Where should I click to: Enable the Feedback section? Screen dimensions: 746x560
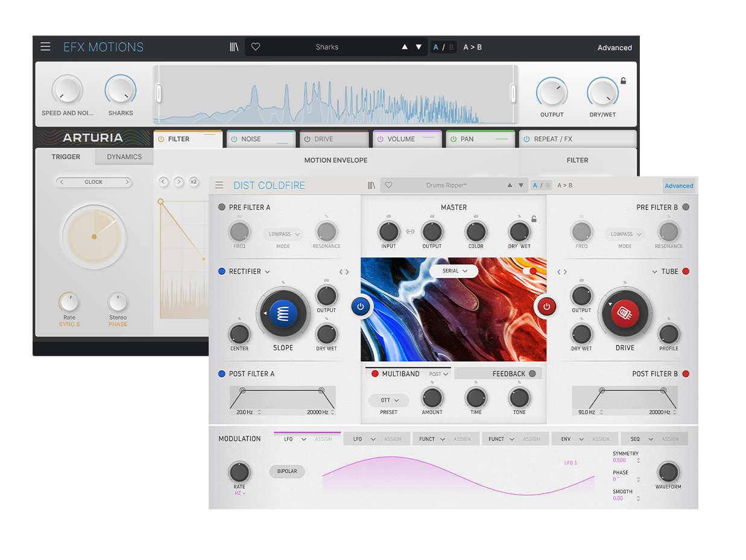[532, 374]
